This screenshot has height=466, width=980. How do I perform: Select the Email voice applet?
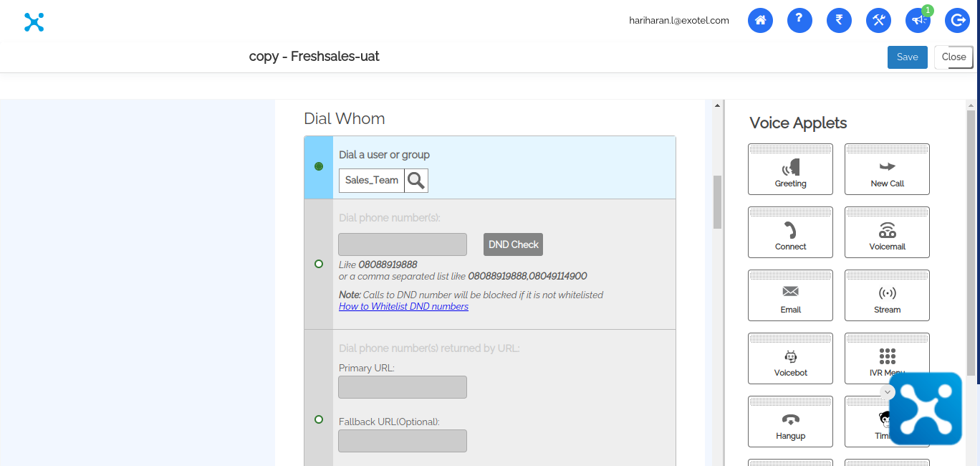pos(790,295)
